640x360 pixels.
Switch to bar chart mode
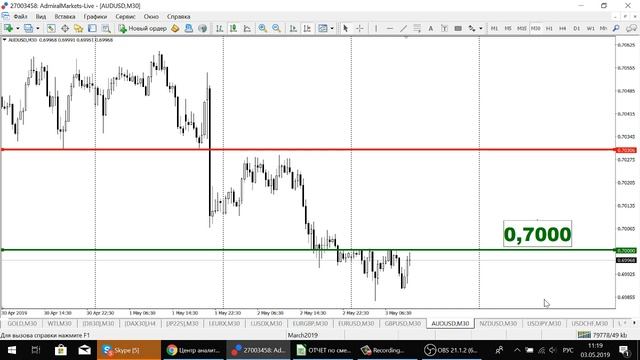pyautogui.click(x=219, y=28)
